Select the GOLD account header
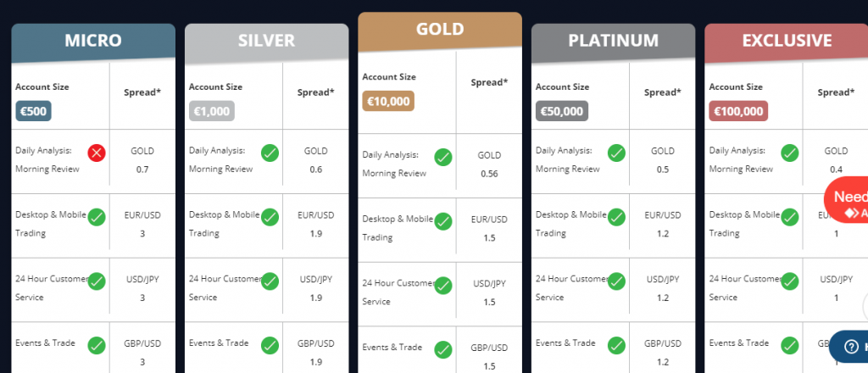 pos(439,30)
